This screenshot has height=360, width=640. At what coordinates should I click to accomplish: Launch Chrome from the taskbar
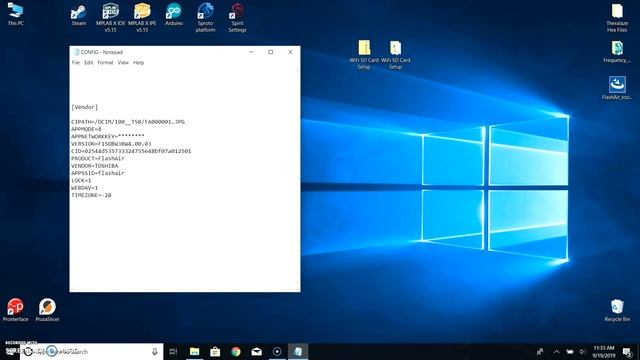236,351
